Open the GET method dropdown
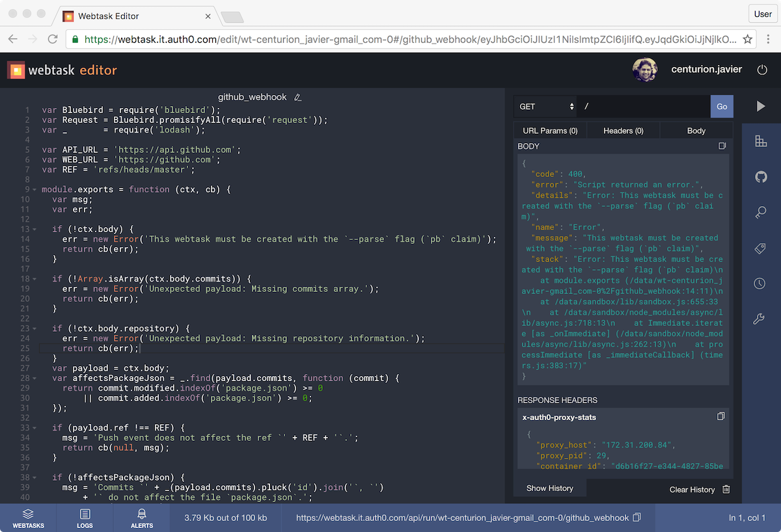781x532 pixels. (545, 105)
